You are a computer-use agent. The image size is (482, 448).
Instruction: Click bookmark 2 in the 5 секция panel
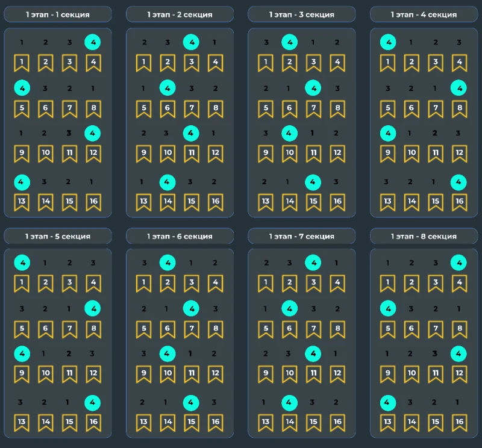pos(46,283)
